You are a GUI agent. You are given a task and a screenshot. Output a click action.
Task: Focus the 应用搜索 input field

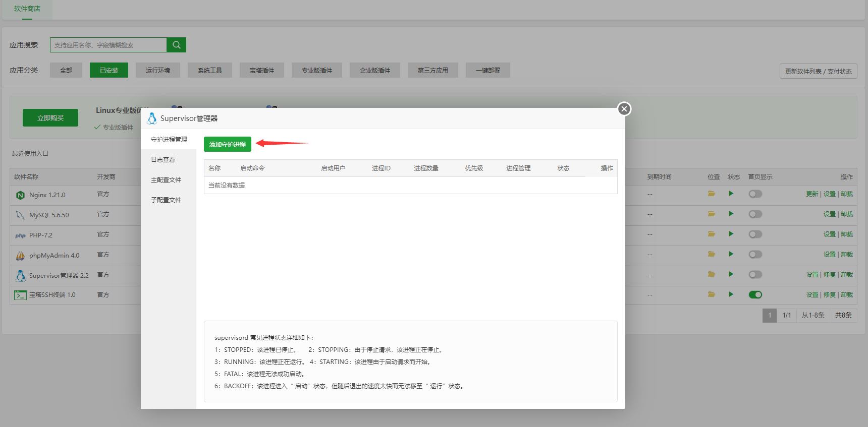108,45
